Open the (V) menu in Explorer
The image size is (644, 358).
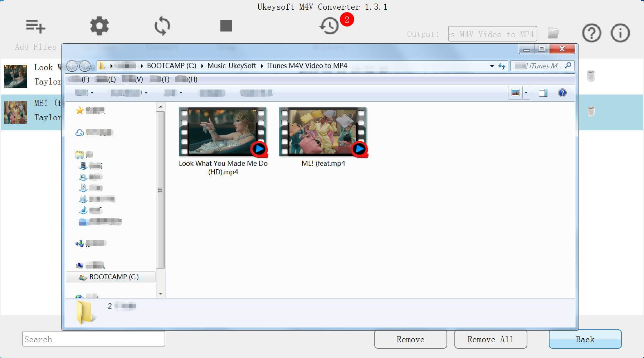132,79
